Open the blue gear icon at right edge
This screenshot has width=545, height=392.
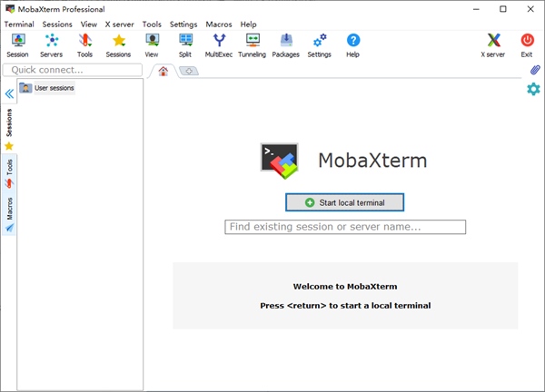[533, 88]
